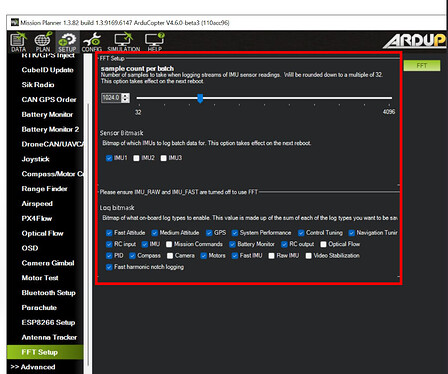Image resolution: width=448 pixels, height=374 pixels.
Task: Click the sample count slider handle
Action: 200,98
